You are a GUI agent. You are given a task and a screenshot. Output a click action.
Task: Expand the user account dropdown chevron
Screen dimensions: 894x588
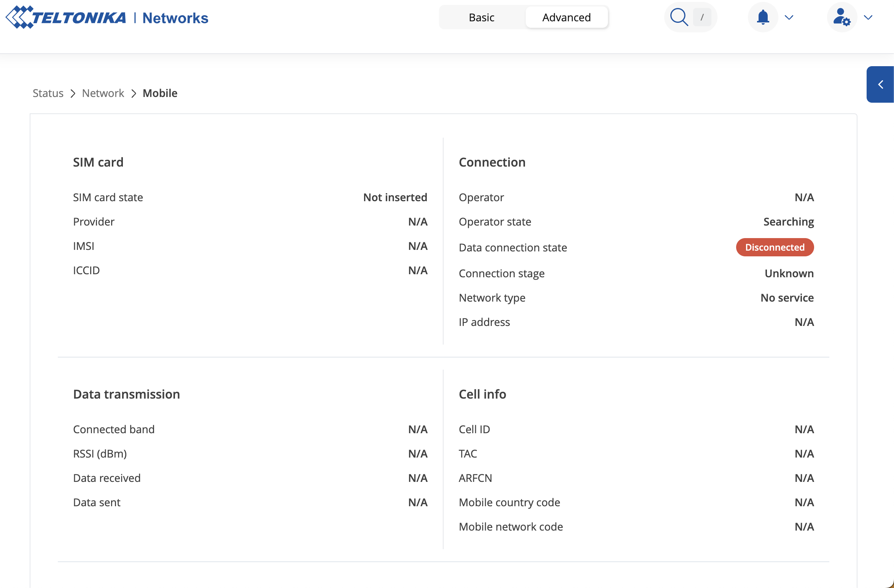point(868,17)
